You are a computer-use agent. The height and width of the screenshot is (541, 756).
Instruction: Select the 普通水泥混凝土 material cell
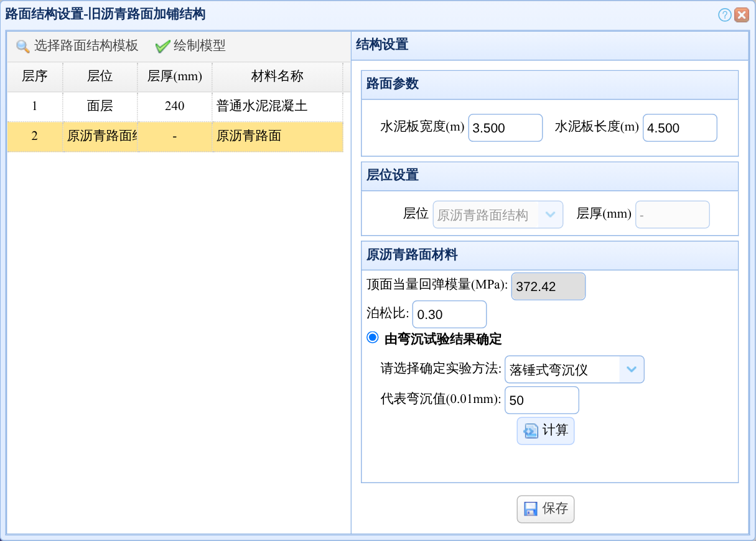pyautogui.click(x=278, y=106)
